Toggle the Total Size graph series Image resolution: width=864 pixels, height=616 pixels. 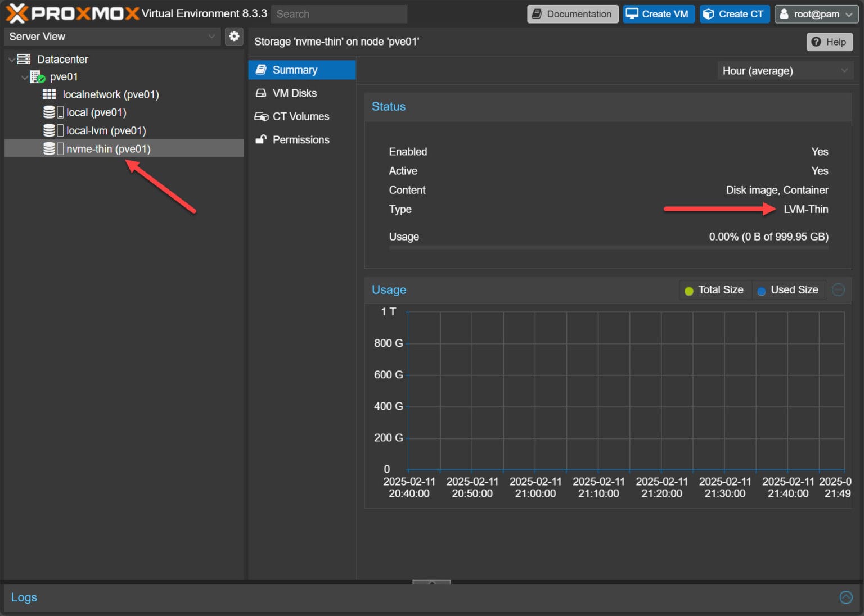pyautogui.click(x=715, y=289)
